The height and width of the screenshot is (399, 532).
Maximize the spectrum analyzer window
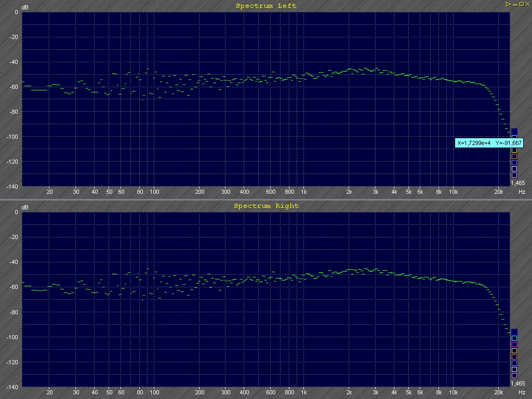point(522,4)
